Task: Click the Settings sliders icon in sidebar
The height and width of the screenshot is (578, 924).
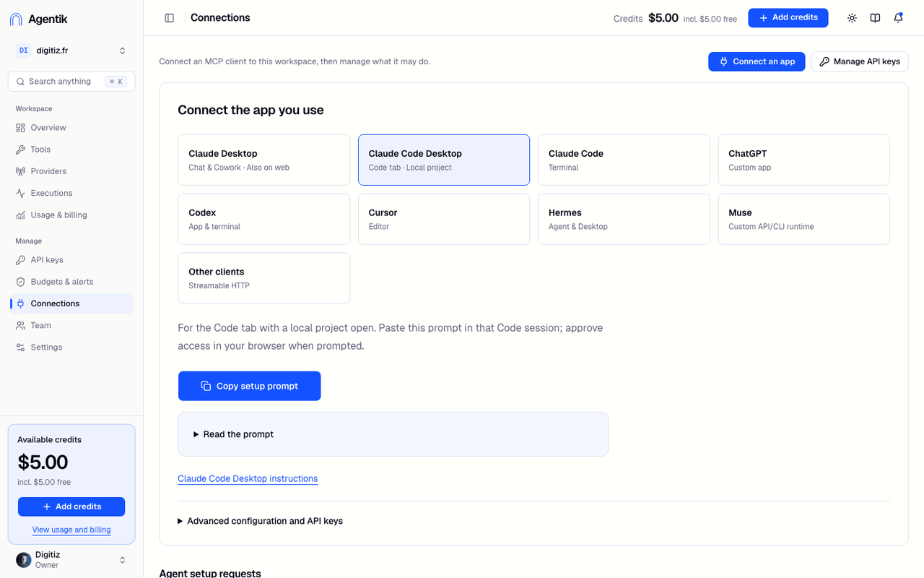Action: pos(20,348)
